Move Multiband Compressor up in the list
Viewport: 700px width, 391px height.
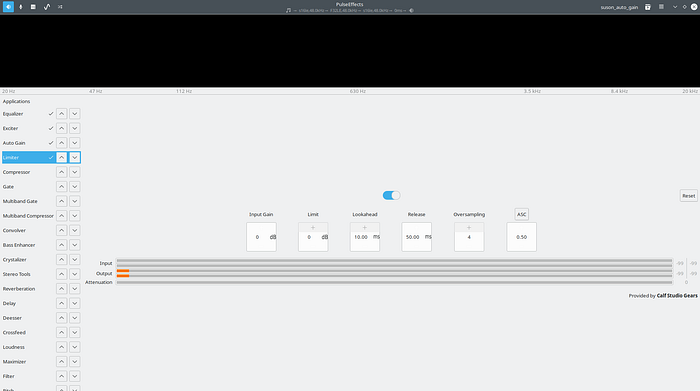pyautogui.click(x=62, y=216)
